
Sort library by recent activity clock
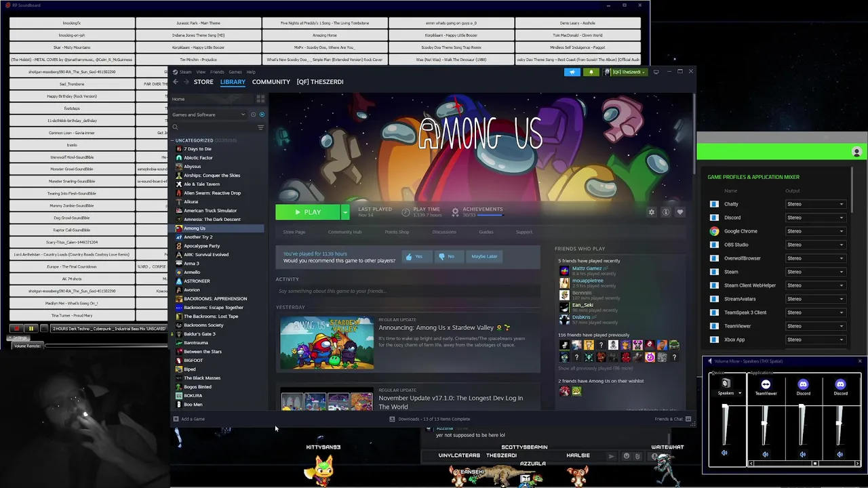(253, 115)
